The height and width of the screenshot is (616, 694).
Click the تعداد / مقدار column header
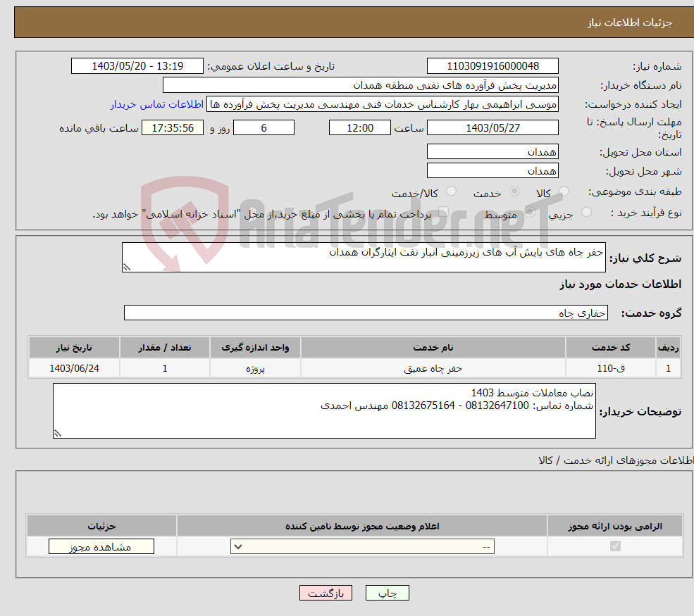pos(165,348)
